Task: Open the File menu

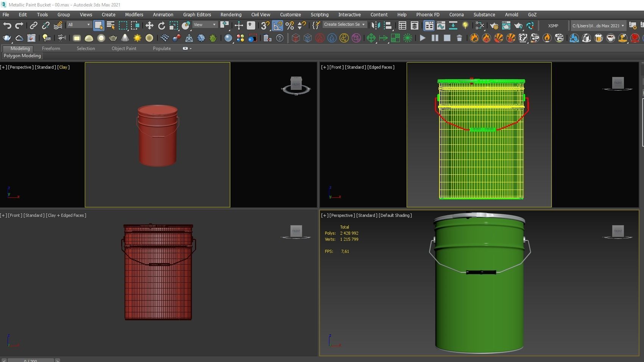Action: pos(6,14)
